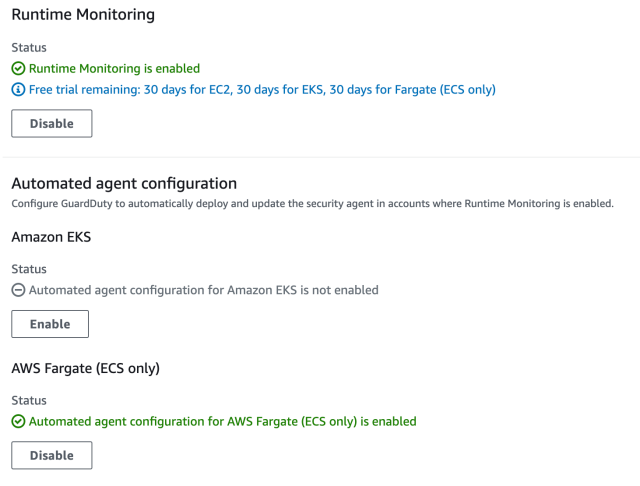Screen dimensions: 640x486
Task: Click the Status label under Runtime Monitoring
Action: [x=29, y=47]
